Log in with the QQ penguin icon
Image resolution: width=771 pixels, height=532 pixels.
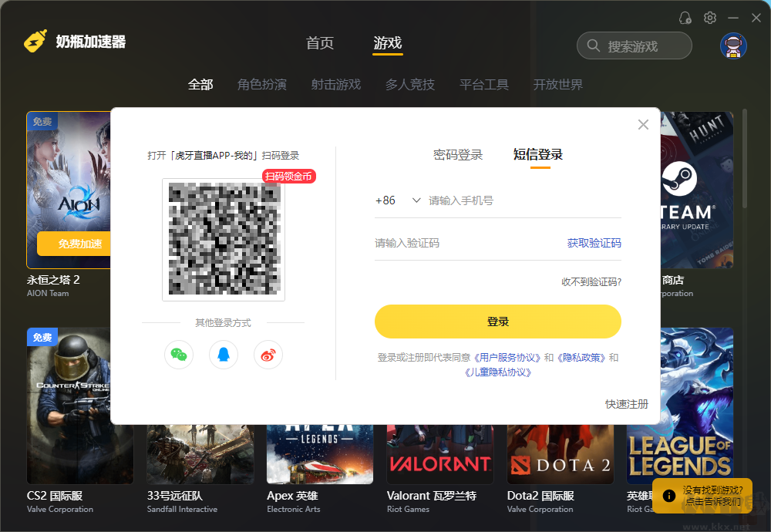click(x=224, y=355)
